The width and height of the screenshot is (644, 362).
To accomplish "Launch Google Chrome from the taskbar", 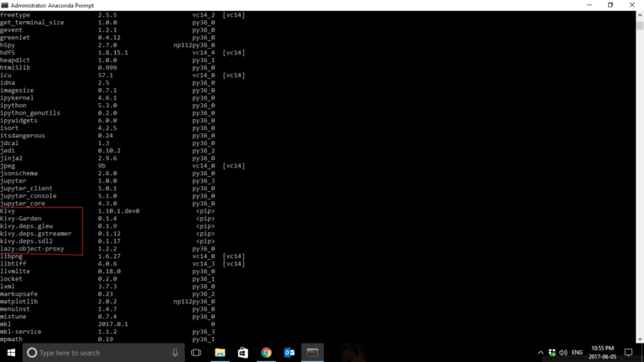I will (x=266, y=353).
